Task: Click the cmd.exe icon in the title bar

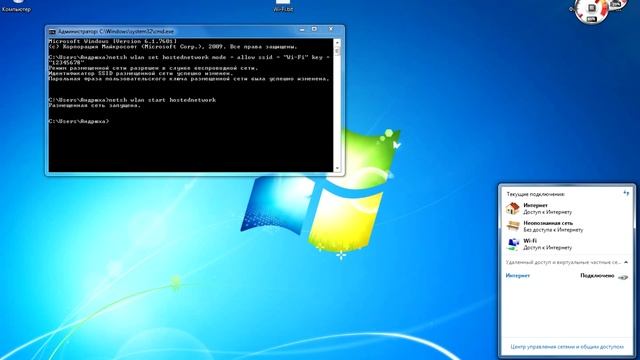Action: pyautogui.click(x=52, y=31)
